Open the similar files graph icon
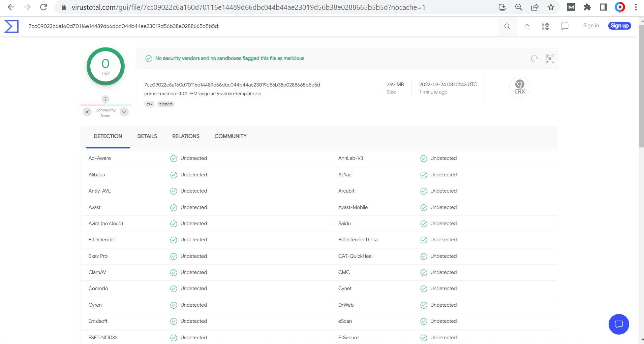The width and height of the screenshot is (644, 344). 550,59
